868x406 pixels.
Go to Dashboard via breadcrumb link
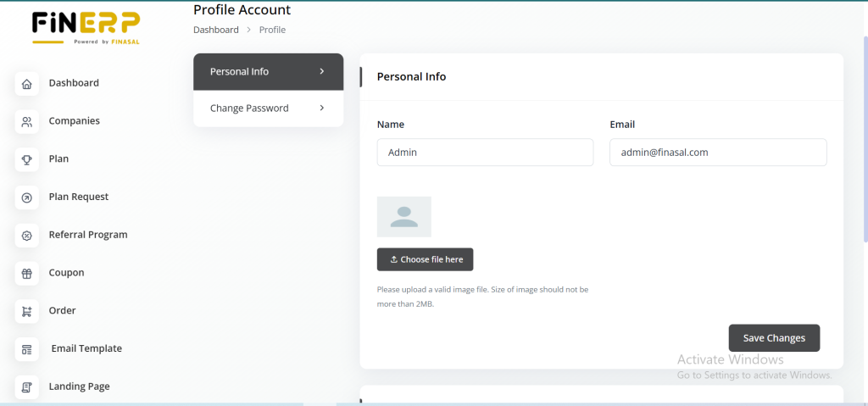point(215,30)
